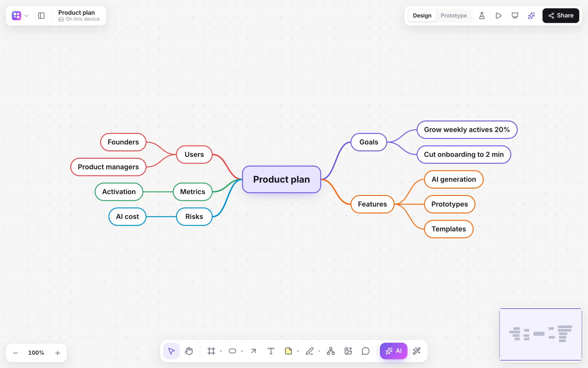Image resolution: width=588 pixels, height=368 pixels.
Task: Select the Hand pan tool
Action: (x=189, y=351)
